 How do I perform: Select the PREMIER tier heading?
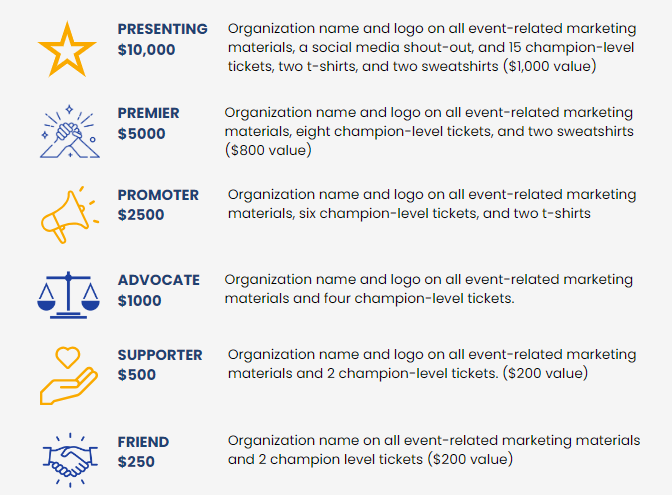coord(149,113)
